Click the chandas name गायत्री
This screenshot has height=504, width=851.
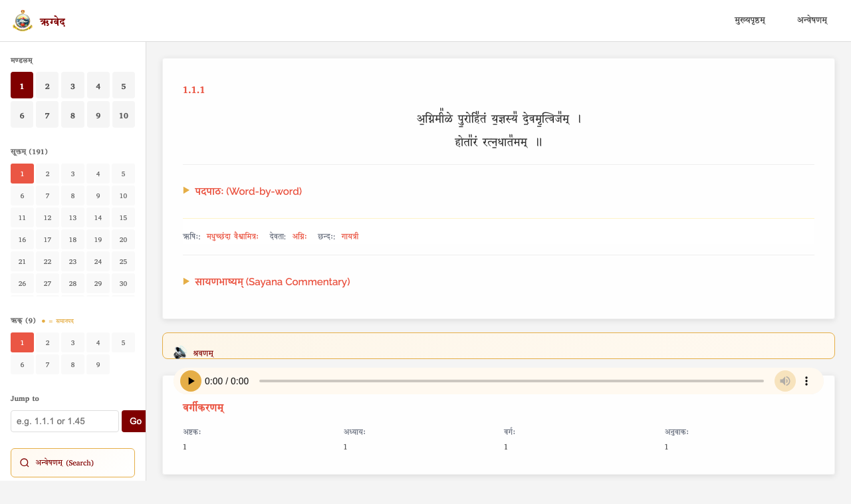click(x=350, y=236)
